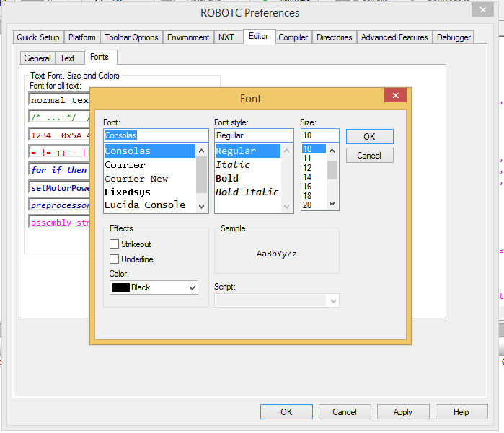Close the Font dialog with red X
The height and width of the screenshot is (433, 504).
[395, 95]
